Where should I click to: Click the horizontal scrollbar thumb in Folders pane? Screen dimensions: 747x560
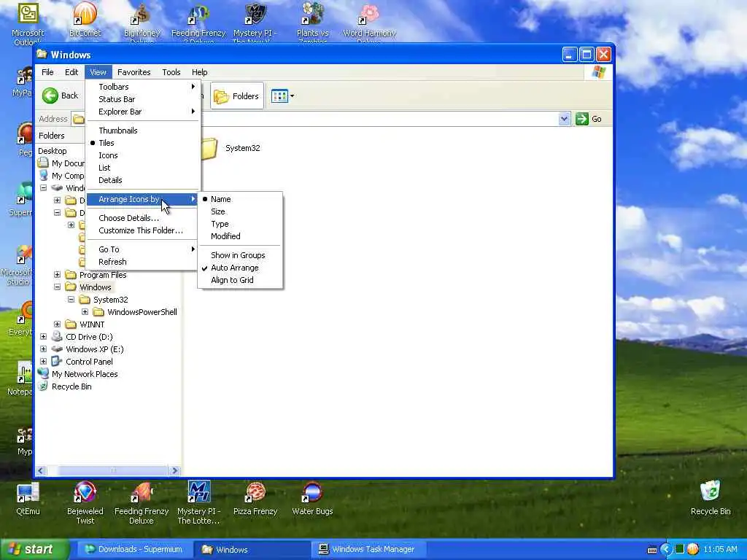[x=112, y=470]
